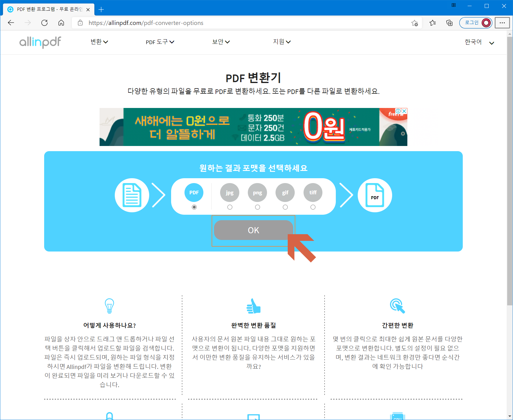Open the ad info icon
The height and width of the screenshot is (420, 513).
[x=398, y=111]
